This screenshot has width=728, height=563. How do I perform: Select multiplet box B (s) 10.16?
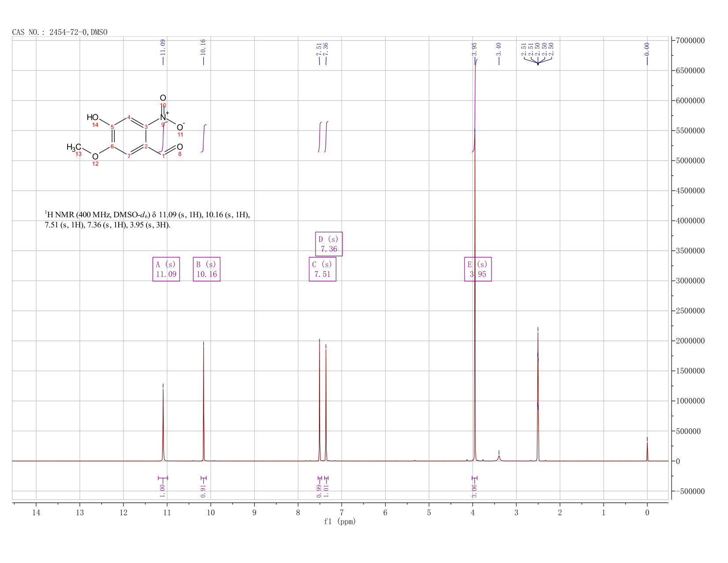206,269
